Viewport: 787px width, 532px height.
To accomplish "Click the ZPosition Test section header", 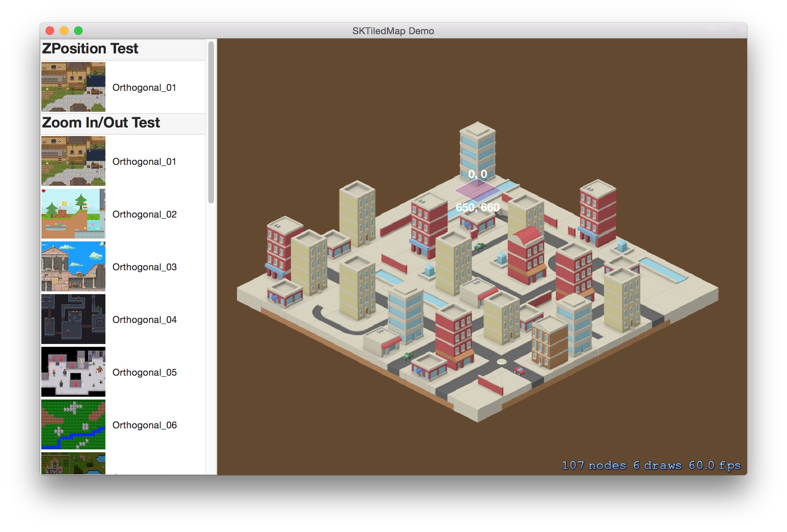I will (x=90, y=49).
